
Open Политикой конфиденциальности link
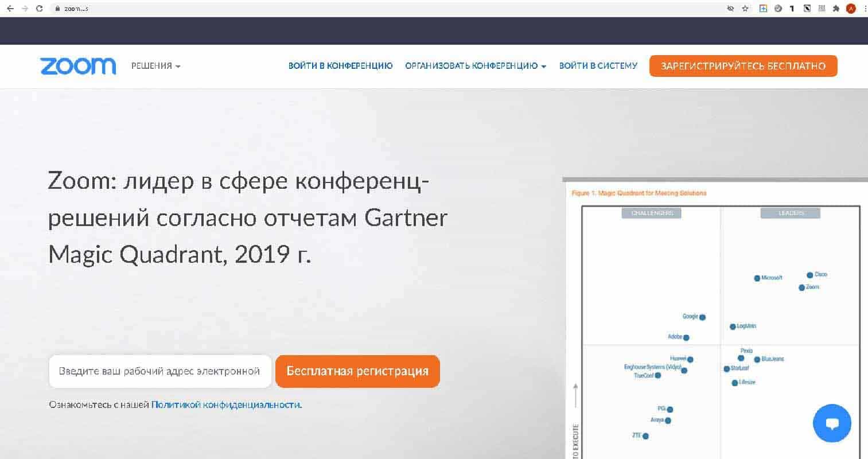[227, 404]
